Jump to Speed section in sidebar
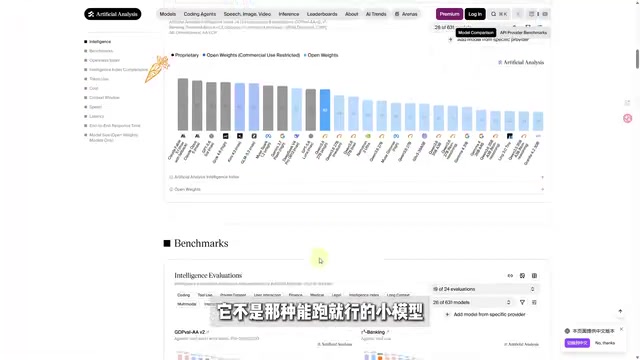The image size is (640, 360). [95, 107]
